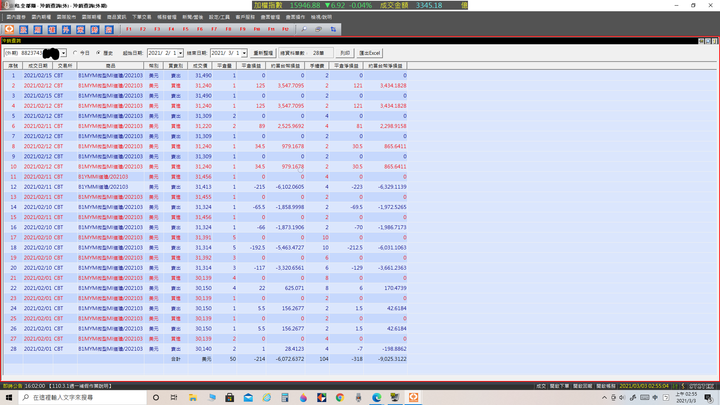720x405 pixels.
Task: Launch Microsoft Edge from the taskbar
Action: (x=377, y=397)
